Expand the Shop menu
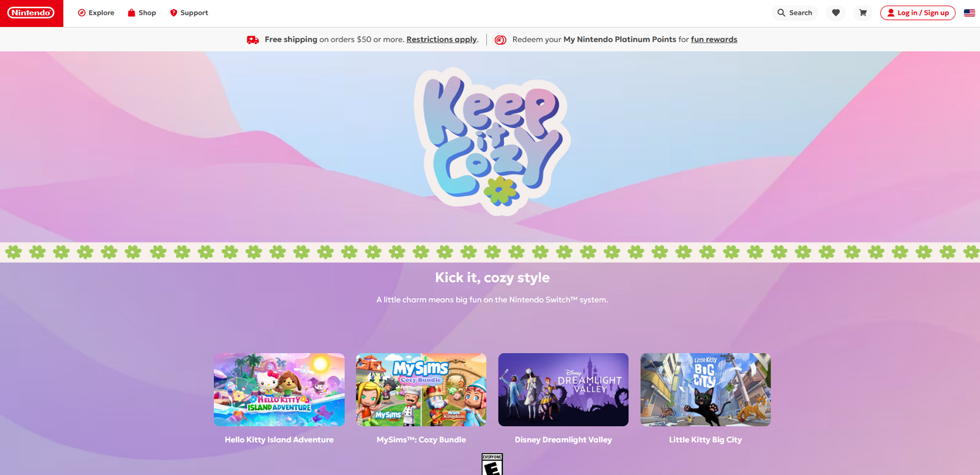This screenshot has width=980, height=475. click(x=141, y=13)
